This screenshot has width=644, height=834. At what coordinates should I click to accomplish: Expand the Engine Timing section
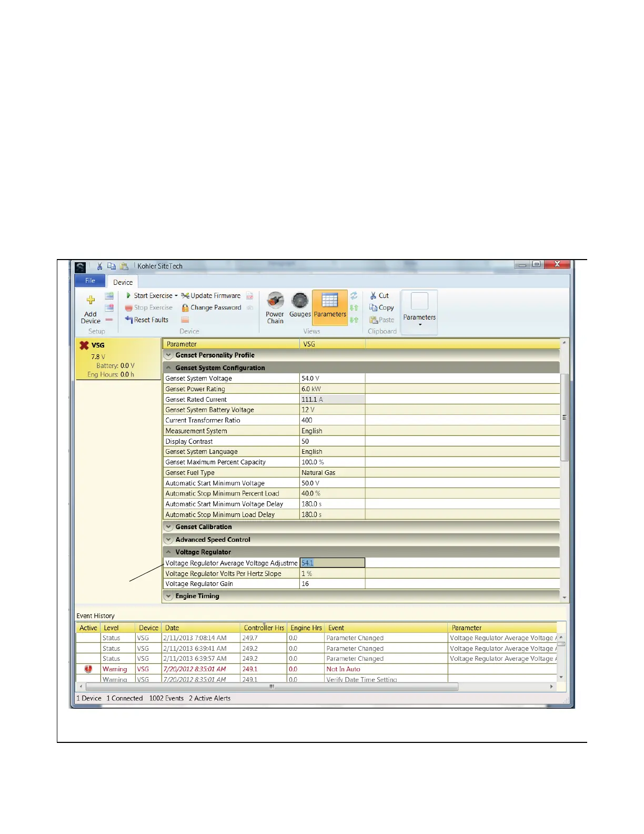(168, 597)
